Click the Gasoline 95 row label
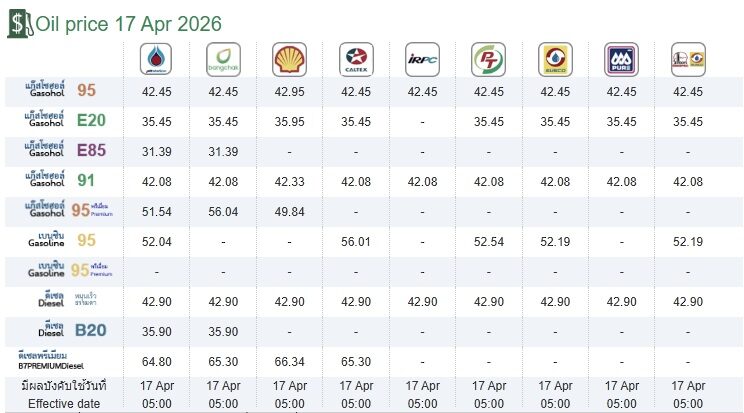 click(x=62, y=240)
